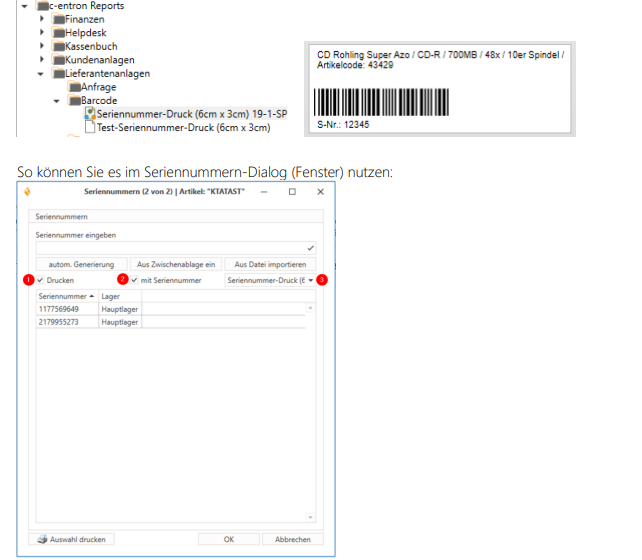Viewport: 642px width, 560px height.
Task: Click the Auswahl drucken button
Action: [71, 539]
